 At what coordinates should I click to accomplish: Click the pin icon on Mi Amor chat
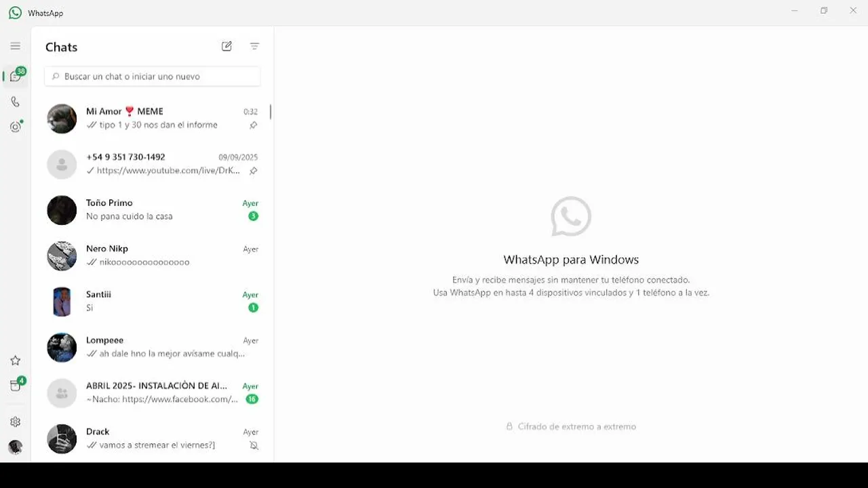pos(253,125)
